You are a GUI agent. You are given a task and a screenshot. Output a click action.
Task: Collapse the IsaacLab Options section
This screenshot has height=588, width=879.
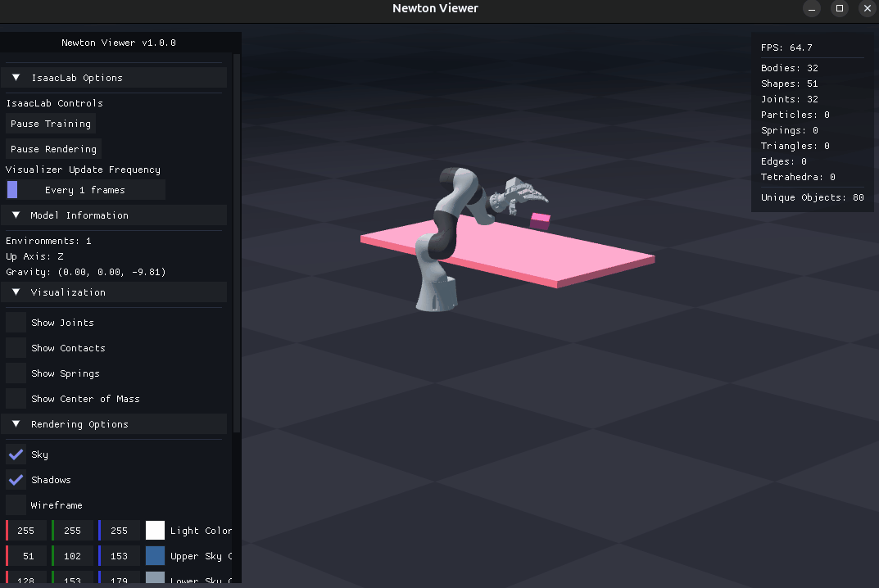click(16, 78)
